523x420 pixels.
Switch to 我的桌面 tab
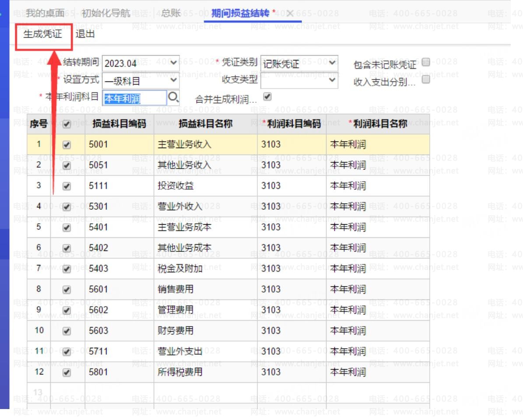(45, 13)
